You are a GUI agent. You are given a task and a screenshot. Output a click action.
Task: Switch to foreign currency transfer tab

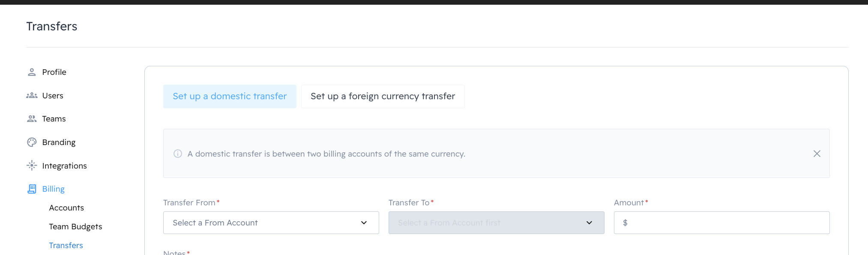[383, 96]
